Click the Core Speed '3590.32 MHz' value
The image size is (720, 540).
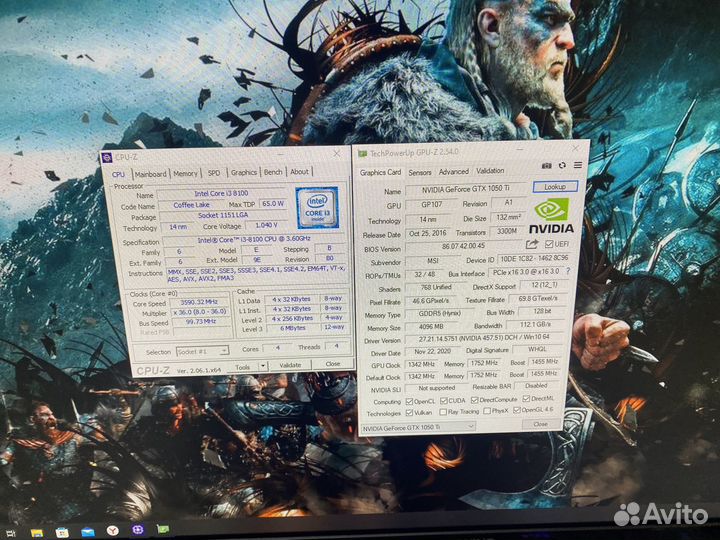coord(199,302)
